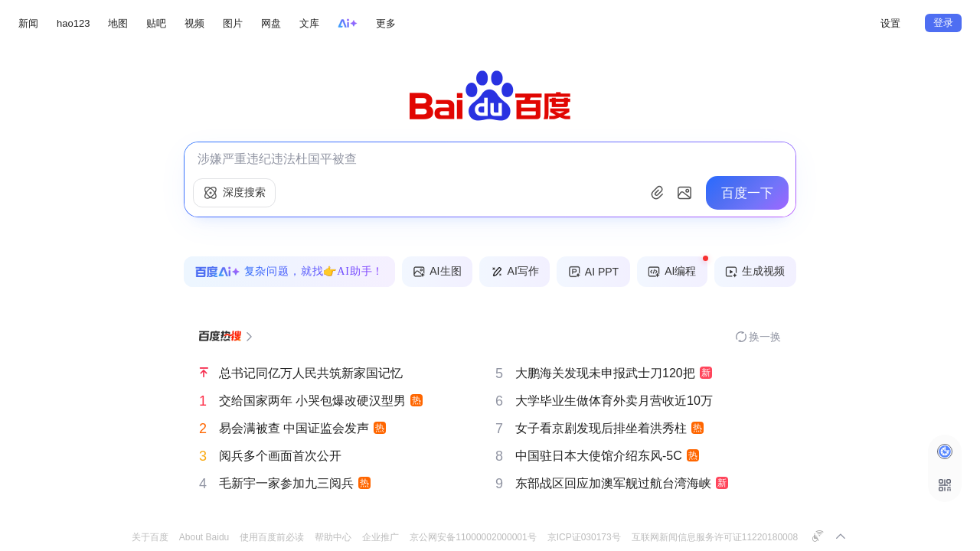Click the 深度搜索 deep search button

(x=234, y=193)
